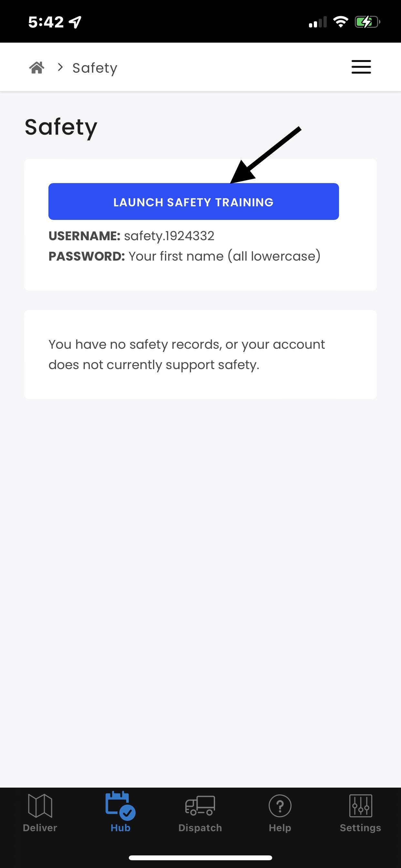Image resolution: width=401 pixels, height=868 pixels.
Task: Tap the username safety.1924332 text
Action: 169,236
